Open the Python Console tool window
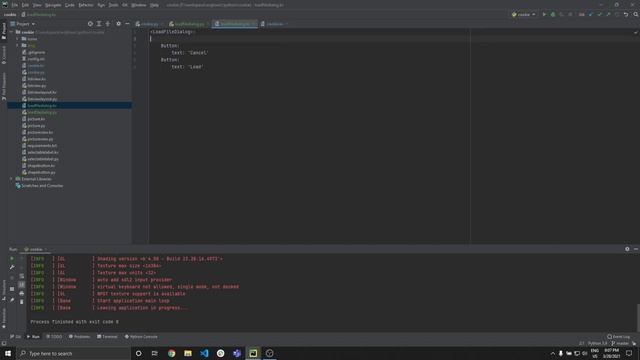Screen dimensions: 640x360 coord(141,337)
